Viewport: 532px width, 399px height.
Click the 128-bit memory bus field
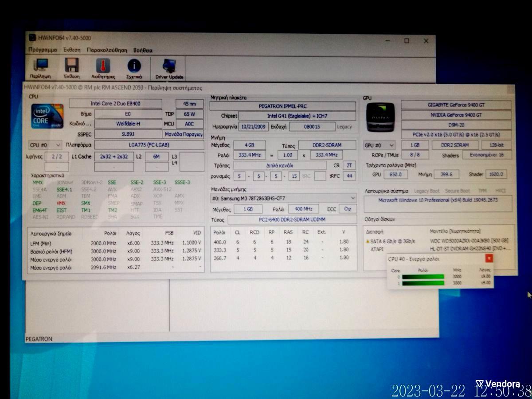click(x=496, y=145)
